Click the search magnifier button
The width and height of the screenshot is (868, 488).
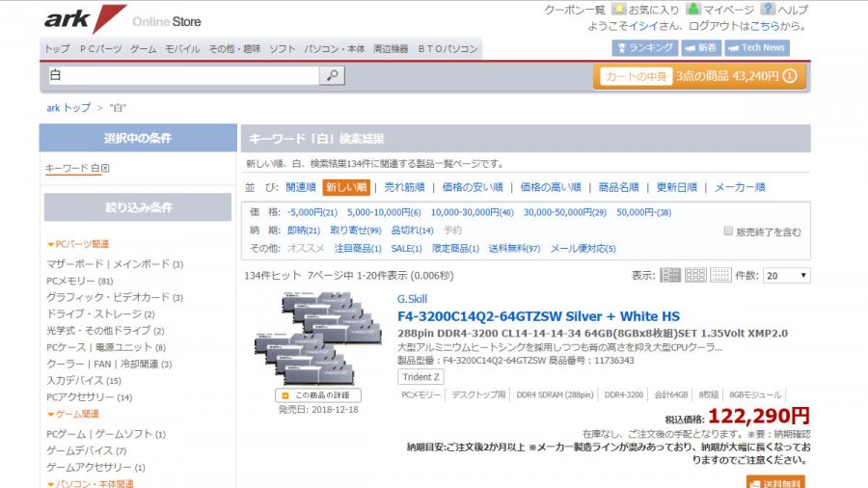(332, 75)
